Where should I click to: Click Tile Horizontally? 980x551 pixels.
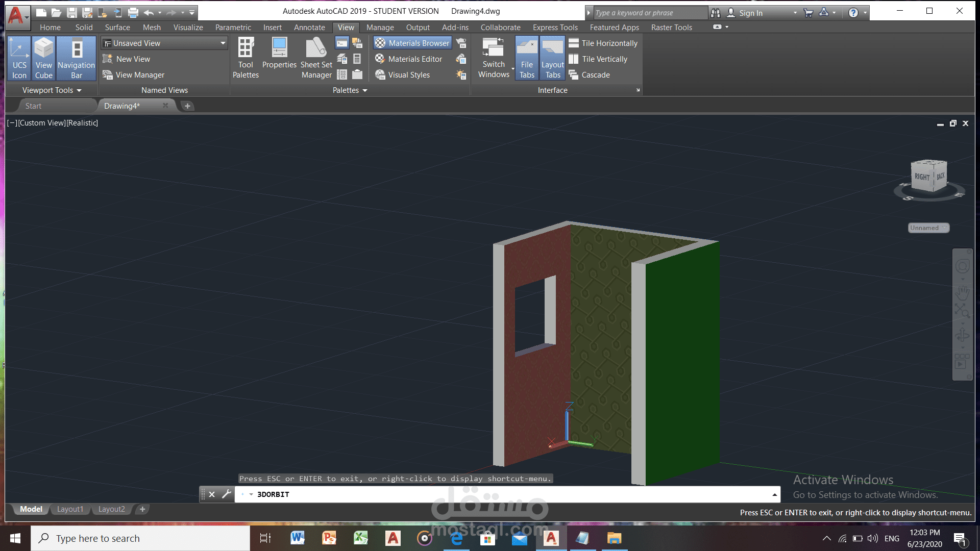tap(604, 43)
